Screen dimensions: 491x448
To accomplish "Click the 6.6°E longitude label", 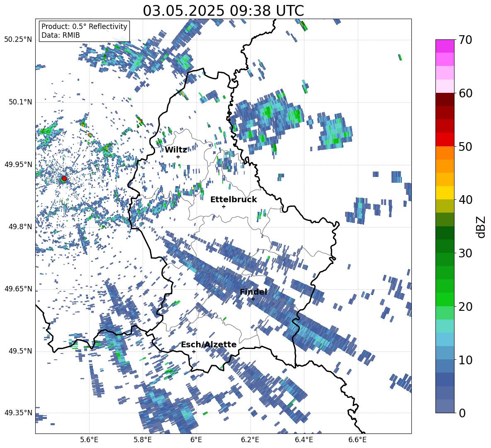I will [x=357, y=440].
